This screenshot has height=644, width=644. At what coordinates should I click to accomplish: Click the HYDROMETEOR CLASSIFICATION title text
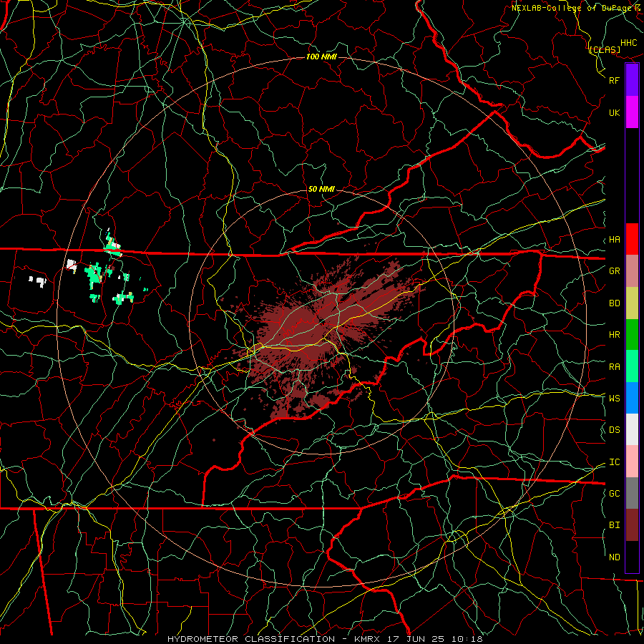(x=251, y=639)
